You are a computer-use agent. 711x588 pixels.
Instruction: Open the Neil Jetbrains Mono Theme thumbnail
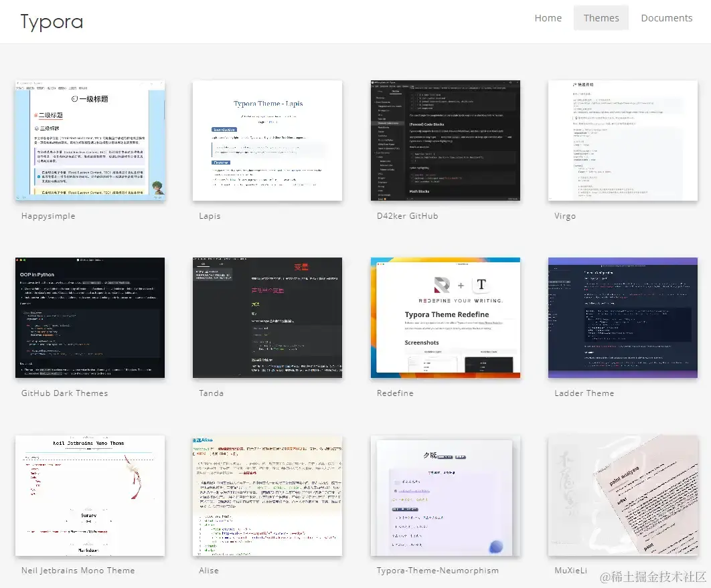click(x=90, y=496)
